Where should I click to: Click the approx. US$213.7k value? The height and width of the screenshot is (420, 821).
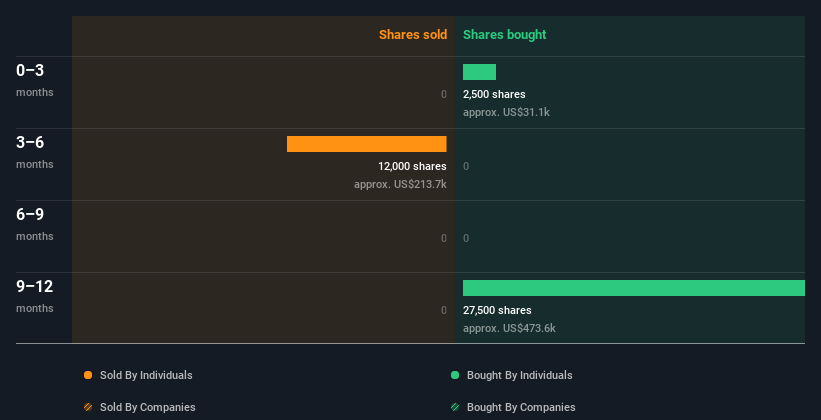(400, 184)
